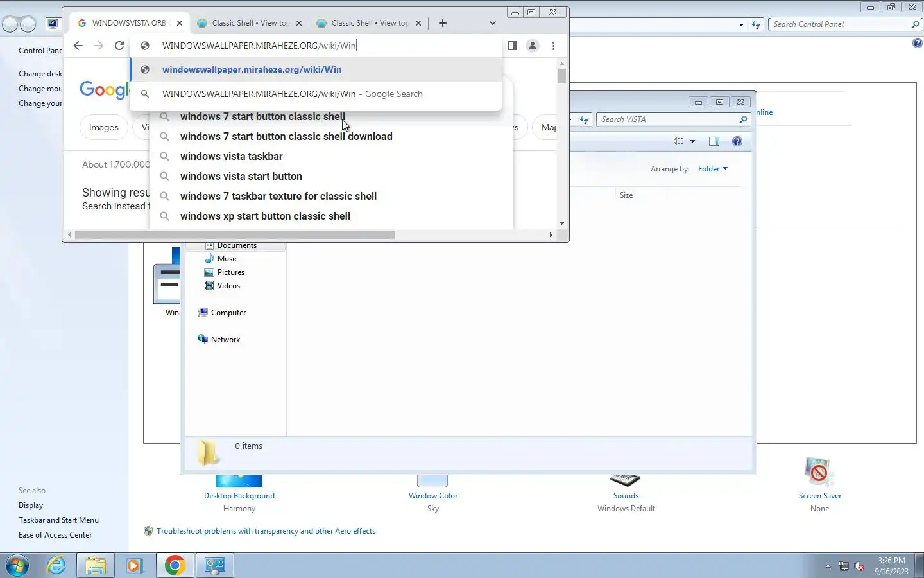
Task: Close the third Classic Shell tab
Action: coord(418,23)
